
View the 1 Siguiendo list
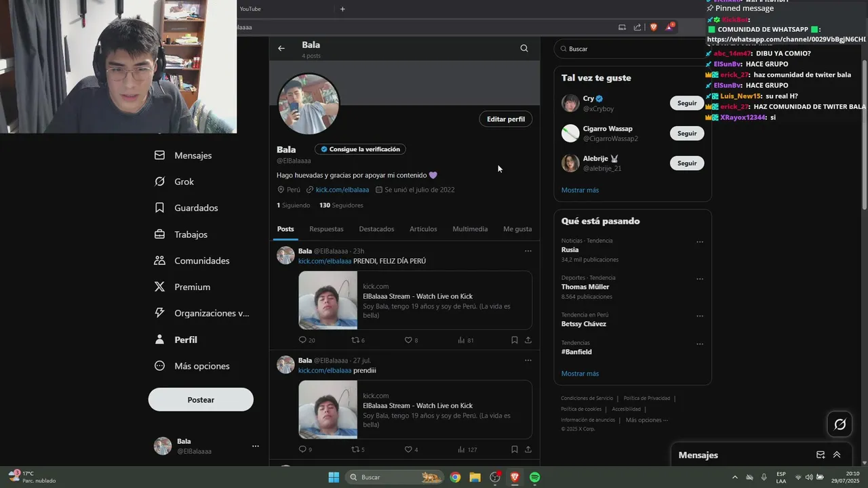click(x=293, y=205)
